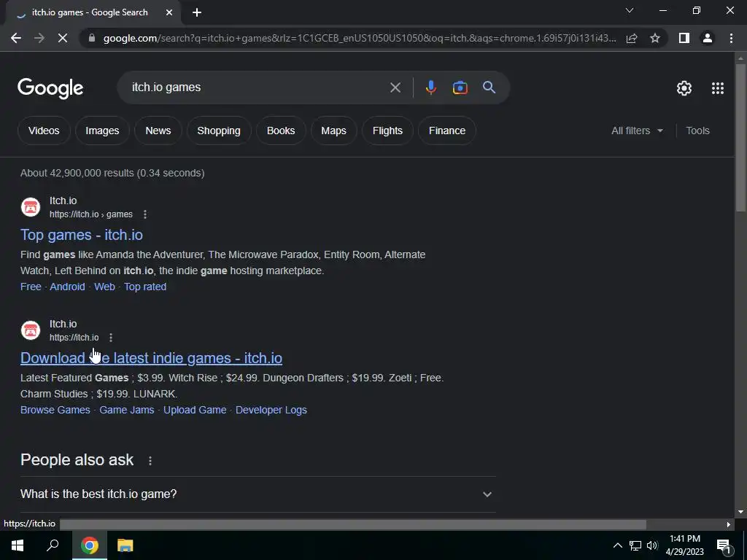Close the itch.io games tab

pyautogui.click(x=169, y=12)
